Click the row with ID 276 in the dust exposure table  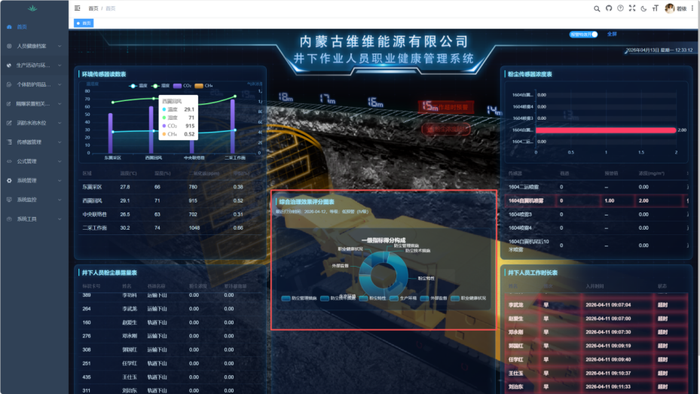(170, 336)
